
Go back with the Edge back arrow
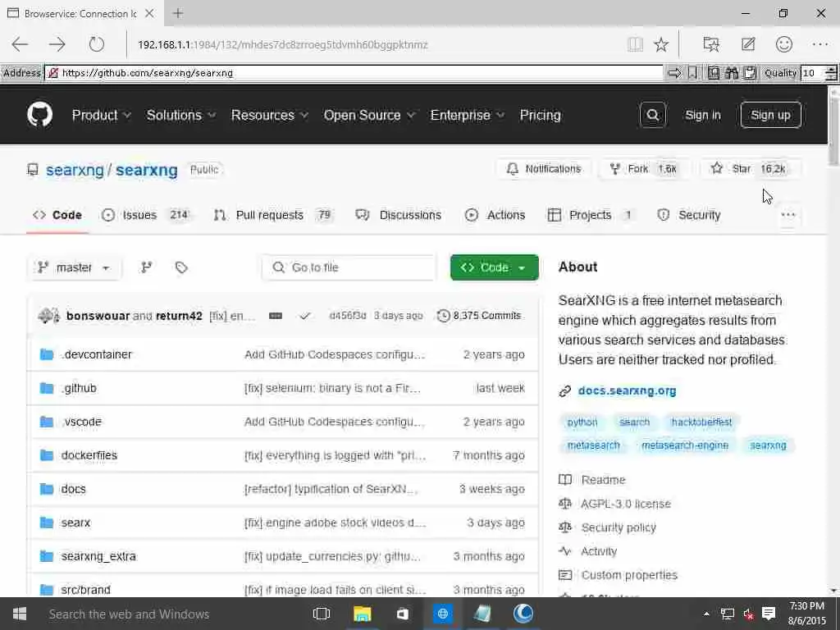pyautogui.click(x=20, y=44)
